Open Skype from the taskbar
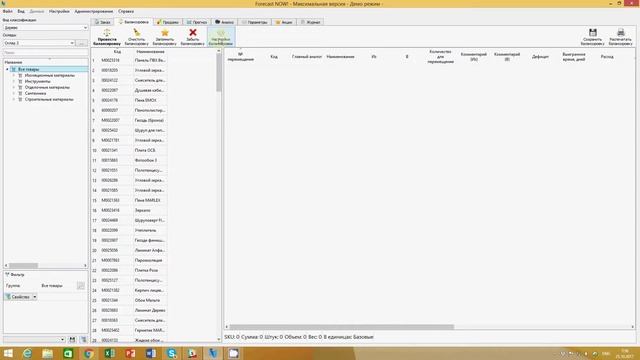The width and height of the screenshot is (640, 360). (x=172, y=353)
